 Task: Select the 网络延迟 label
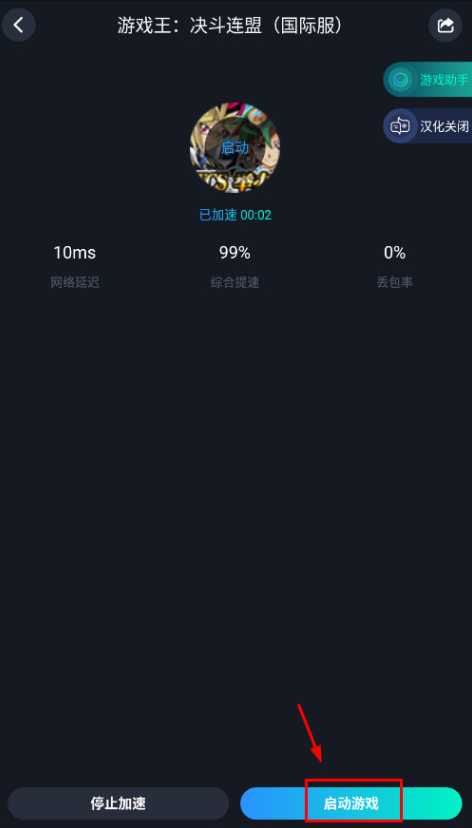point(74,283)
